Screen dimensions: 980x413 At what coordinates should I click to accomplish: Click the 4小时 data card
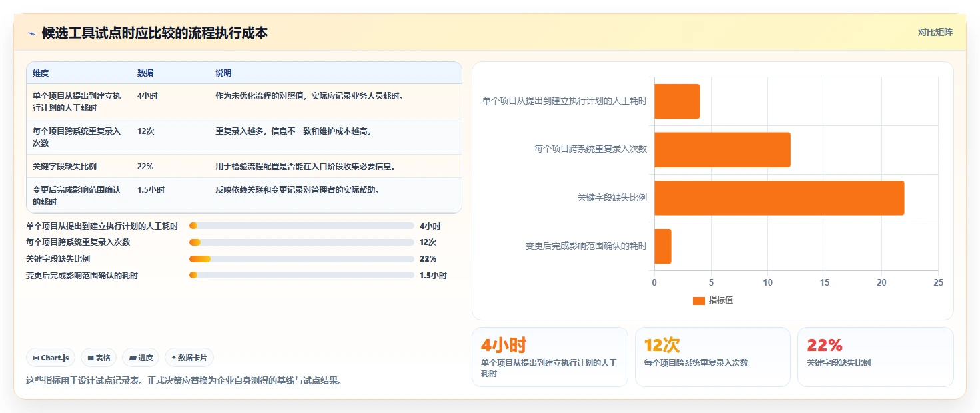tap(550, 357)
